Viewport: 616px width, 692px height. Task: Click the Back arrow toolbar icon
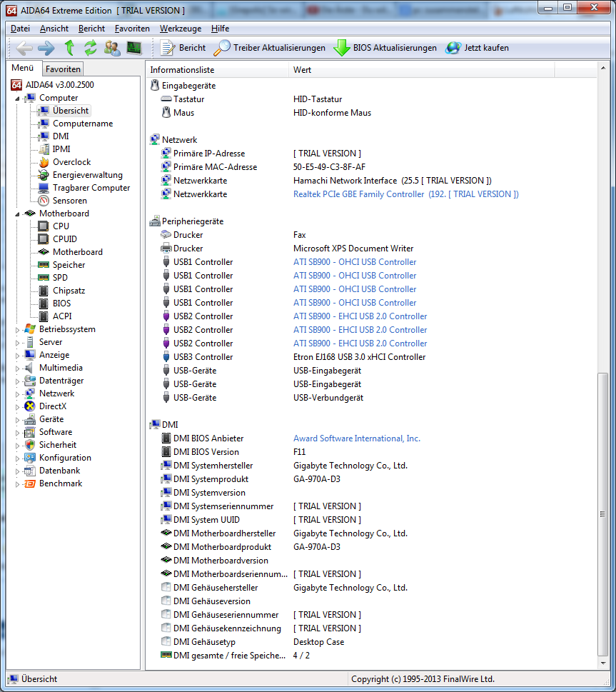(x=24, y=48)
